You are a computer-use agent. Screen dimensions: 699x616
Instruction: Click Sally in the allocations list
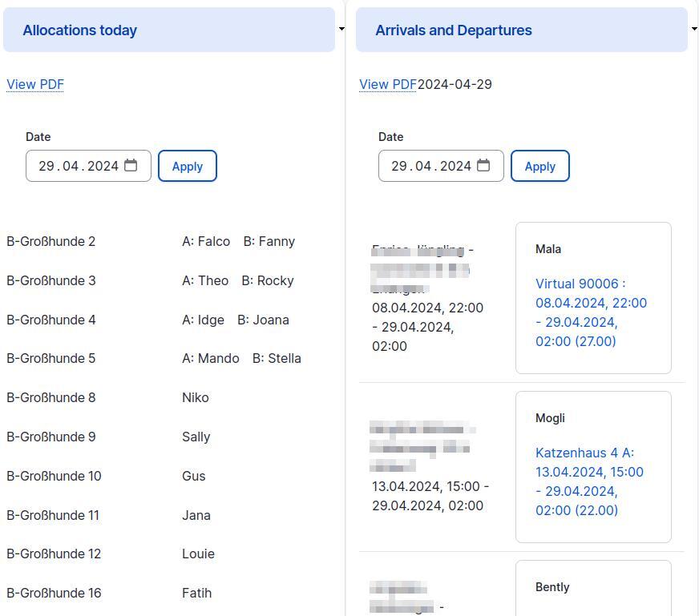(196, 437)
